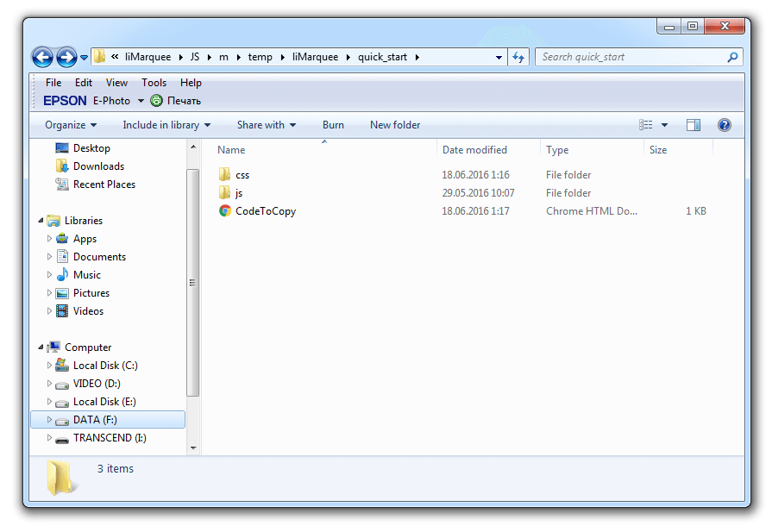Click the CodeToCopy file name
The height and width of the screenshot is (532, 772).
click(266, 211)
